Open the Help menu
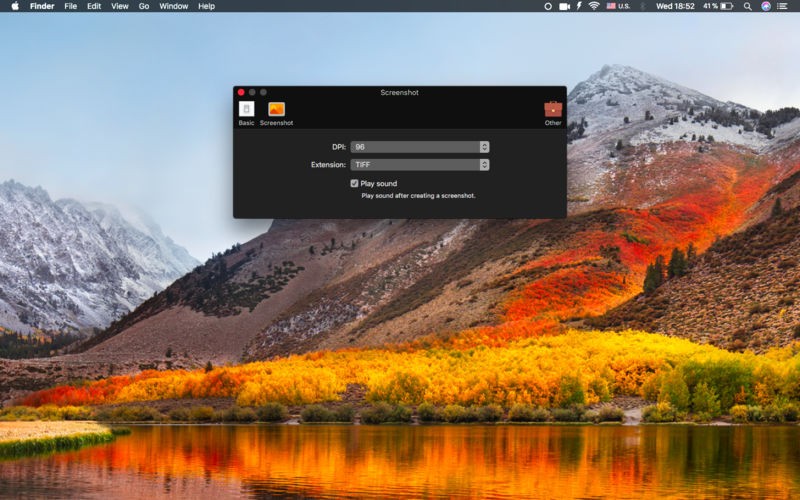This screenshot has height=500, width=800. pyautogui.click(x=206, y=6)
